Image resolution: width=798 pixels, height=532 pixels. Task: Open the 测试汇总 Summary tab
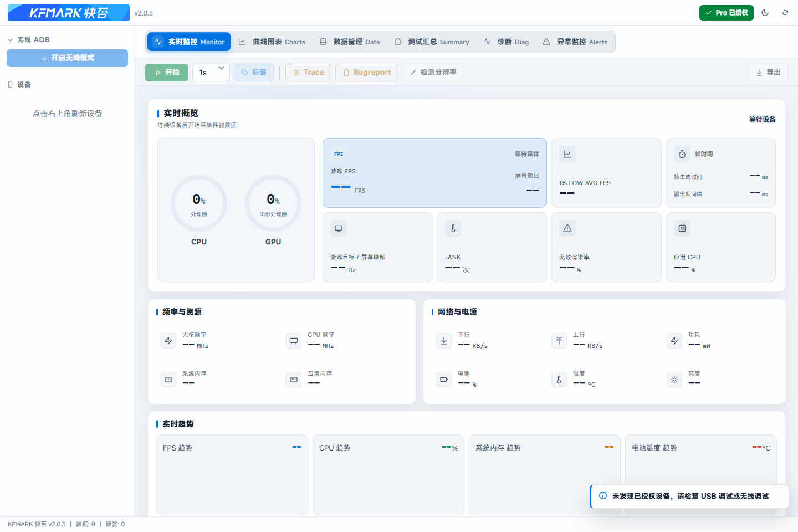tap(432, 42)
